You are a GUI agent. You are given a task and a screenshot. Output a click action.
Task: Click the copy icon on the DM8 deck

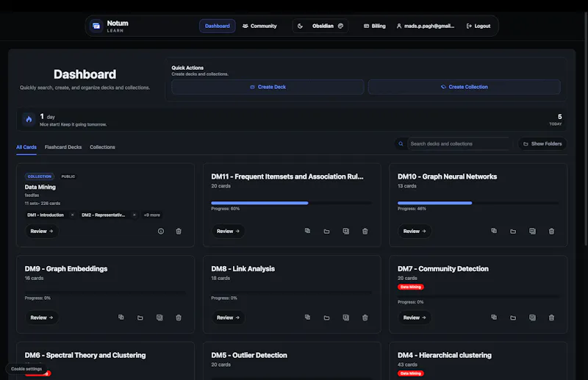point(307,317)
